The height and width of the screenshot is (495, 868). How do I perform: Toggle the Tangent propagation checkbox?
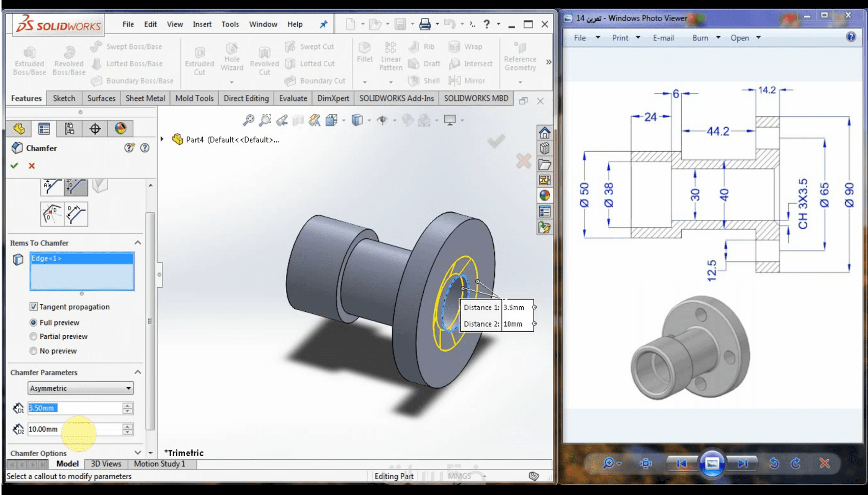click(x=34, y=307)
